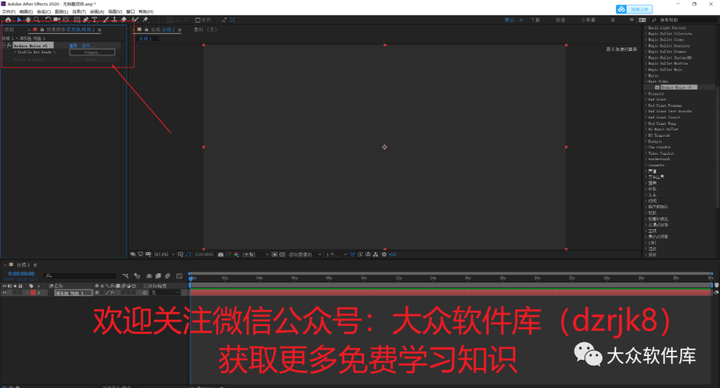The image size is (720, 388).
Task: Select the Zoom magnifier tool
Action: 37,20
